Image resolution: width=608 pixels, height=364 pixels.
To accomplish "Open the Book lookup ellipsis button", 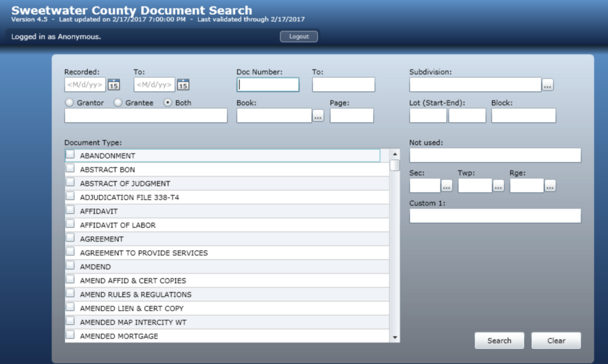I will [318, 116].
